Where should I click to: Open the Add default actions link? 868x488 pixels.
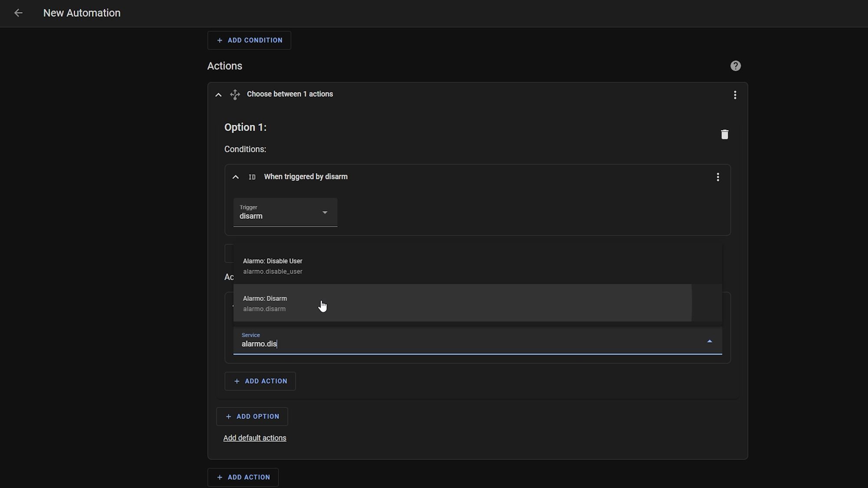coord(255,438)
